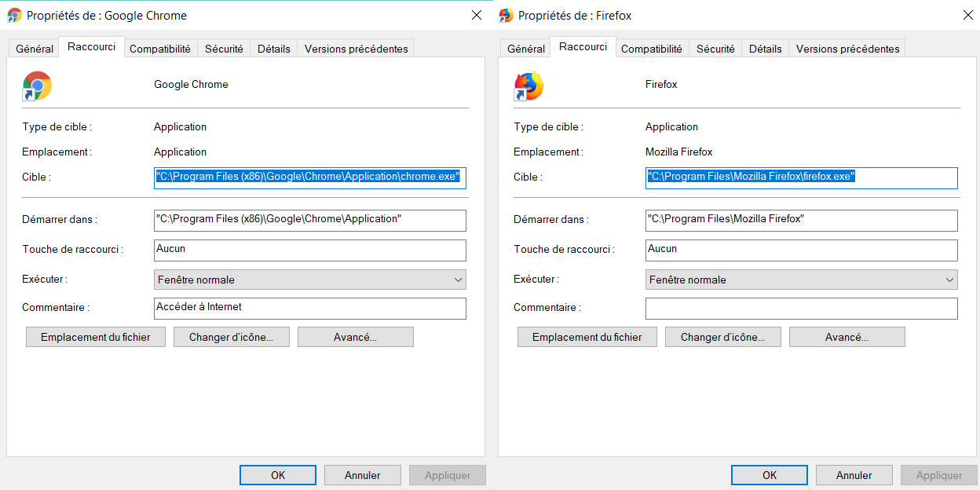Click the Google Chrome name text
Image resolution: width=980 pixels, height=490 pixels.
(x=191, y=84)
